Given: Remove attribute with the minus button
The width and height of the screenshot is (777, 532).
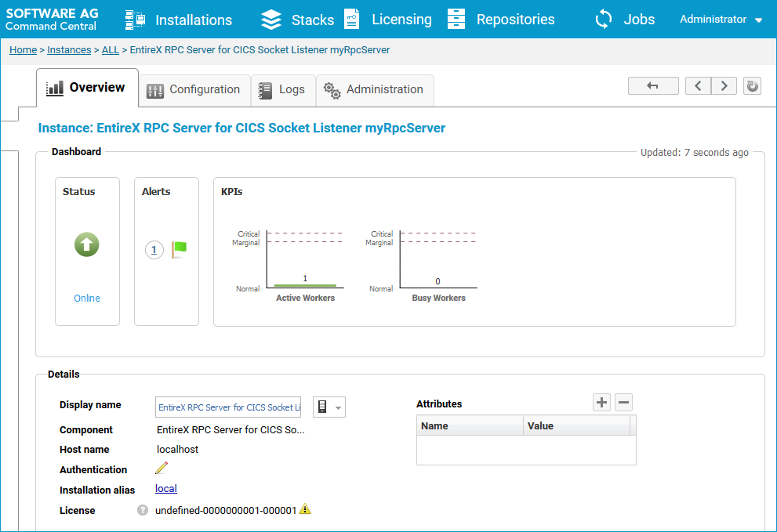Looking at the screenshot, I should (624, 402).
